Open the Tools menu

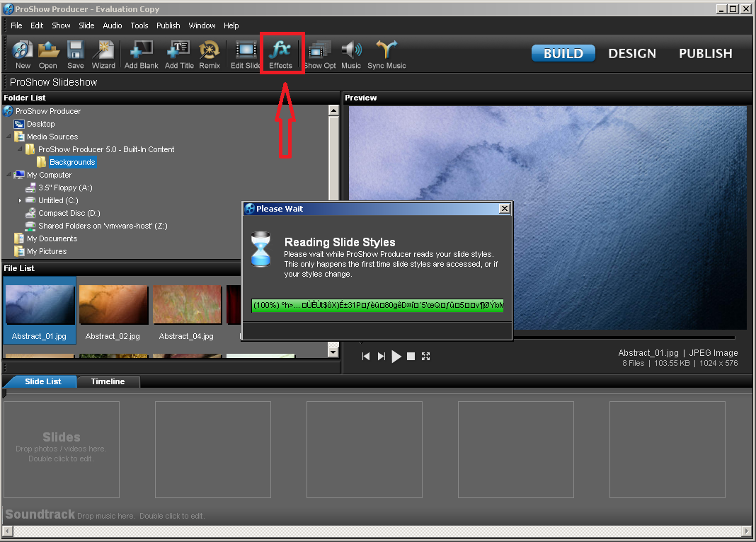(x=139, y=25)
